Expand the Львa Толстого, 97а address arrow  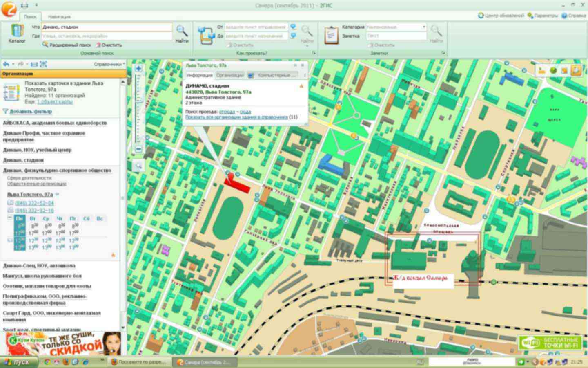click(x=57, y=195)
